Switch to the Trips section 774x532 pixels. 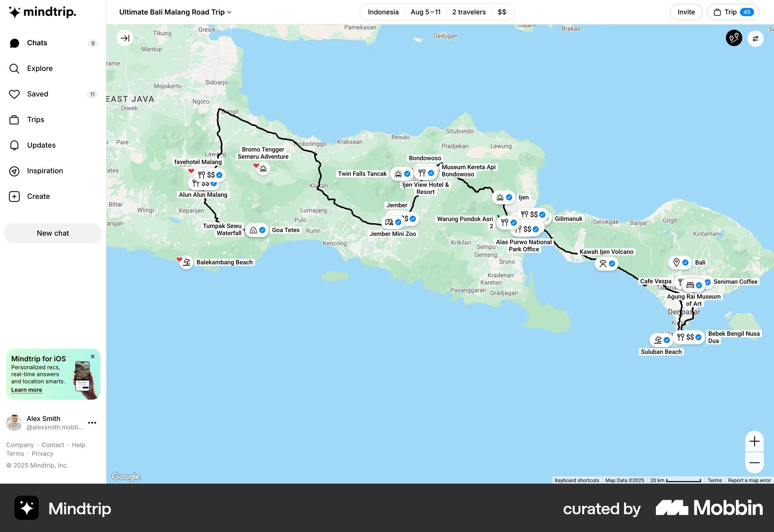15,120
